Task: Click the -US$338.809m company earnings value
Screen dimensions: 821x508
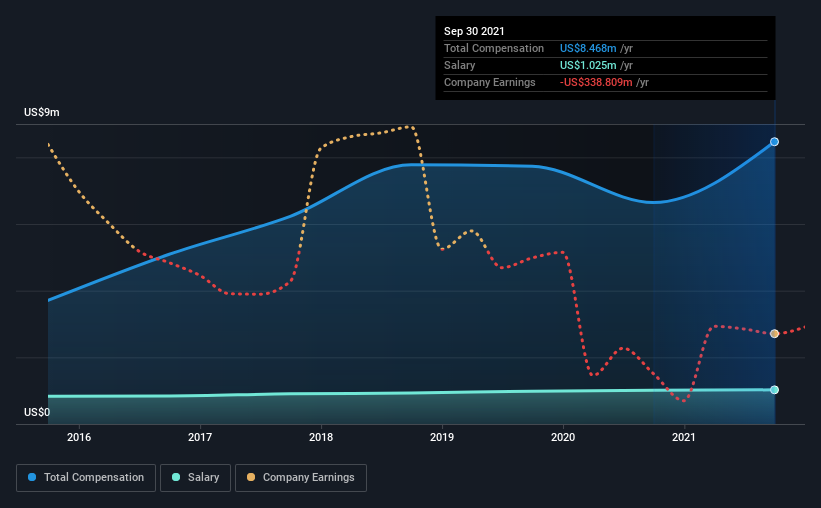Action: click(x=596, y=82)
